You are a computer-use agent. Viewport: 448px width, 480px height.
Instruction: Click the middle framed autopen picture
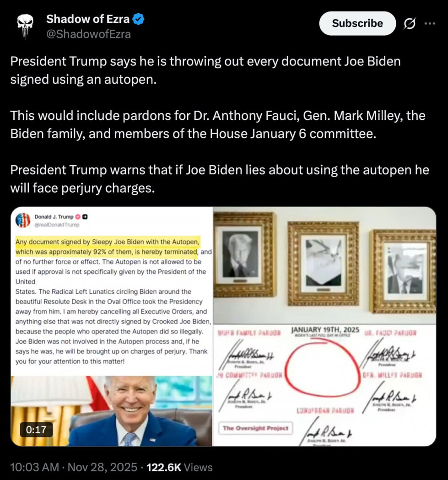point(324,264)
